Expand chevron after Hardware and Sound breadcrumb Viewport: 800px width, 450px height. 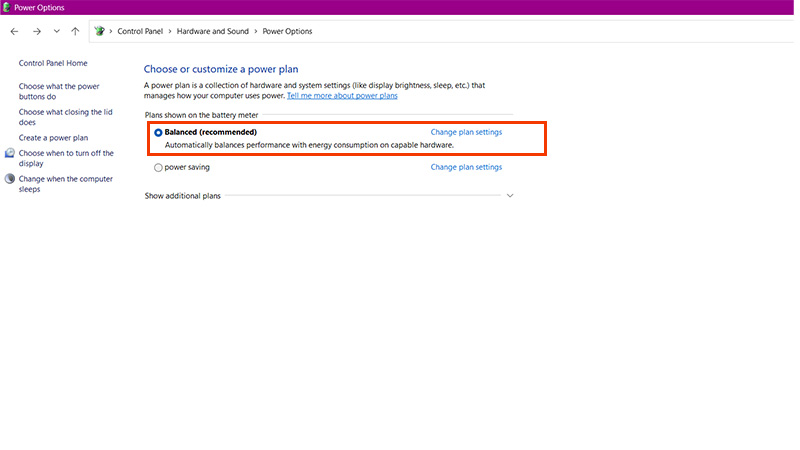[x=256, y=31]
